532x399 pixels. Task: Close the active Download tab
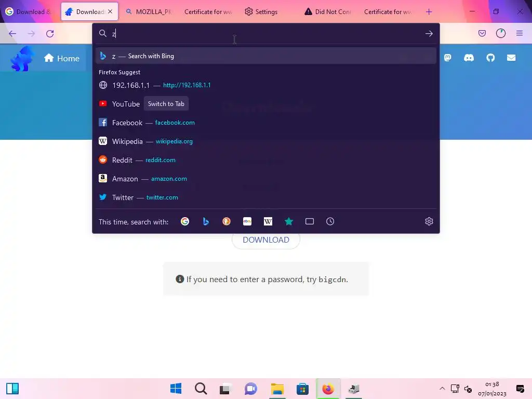pyautogui.click(x=110, y=11)
